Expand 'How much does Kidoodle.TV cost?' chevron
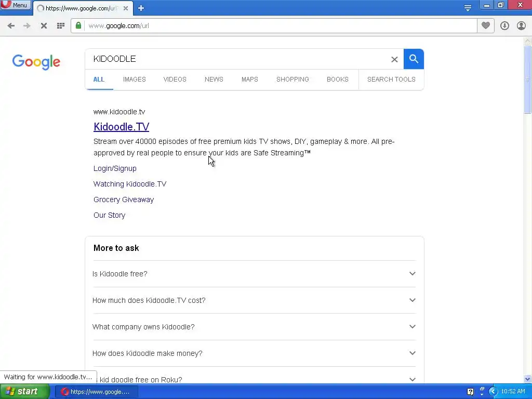Viewport: 532px width, 399px height. tap(412, 300)
